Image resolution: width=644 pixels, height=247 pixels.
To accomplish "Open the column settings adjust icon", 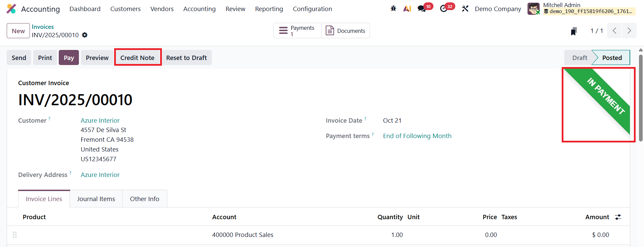I will coord(618,217).
